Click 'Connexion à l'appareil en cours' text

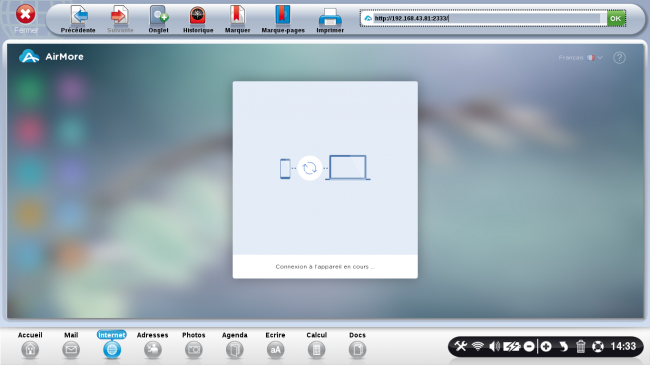(x=325, y=267)
